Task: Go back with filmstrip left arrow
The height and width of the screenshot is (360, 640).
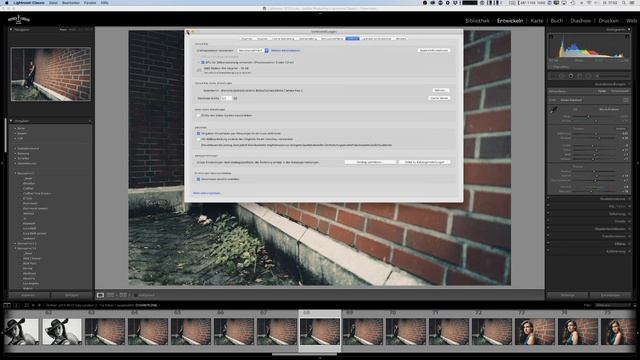Action: click(x=33, y=305)
